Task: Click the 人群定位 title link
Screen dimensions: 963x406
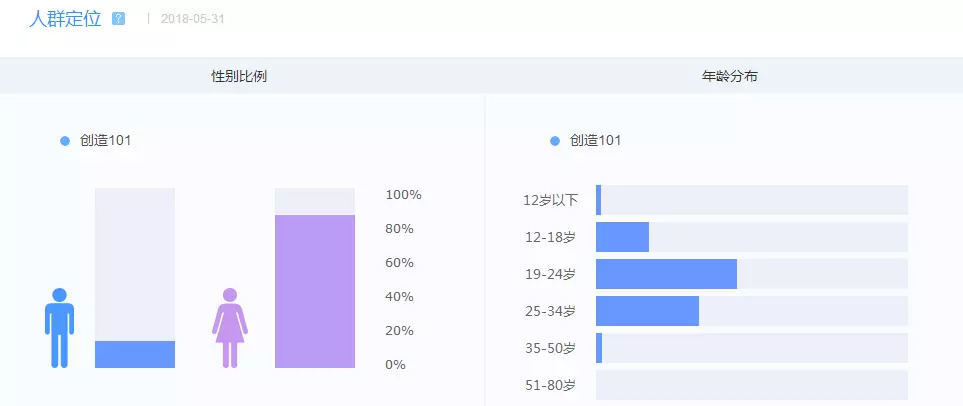Action: click(65, 18)
